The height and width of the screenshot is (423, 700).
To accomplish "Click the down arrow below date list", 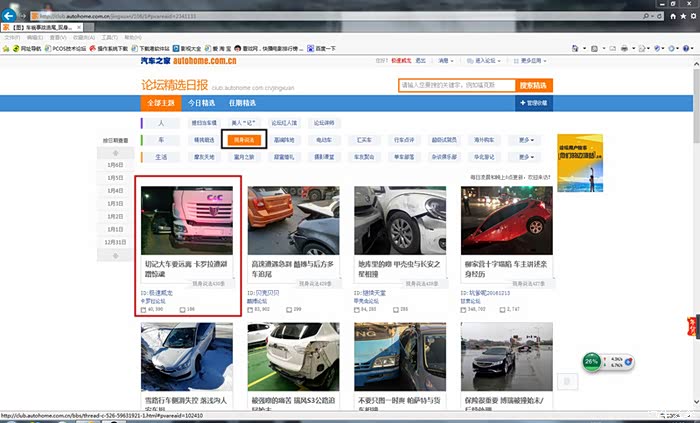I will [x=116, y=255].
